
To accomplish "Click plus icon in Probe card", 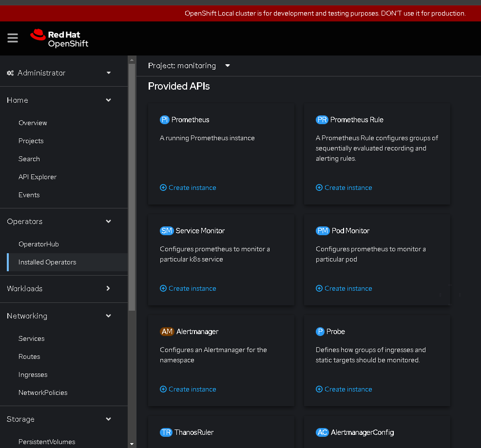I will [x=319, y=389].
